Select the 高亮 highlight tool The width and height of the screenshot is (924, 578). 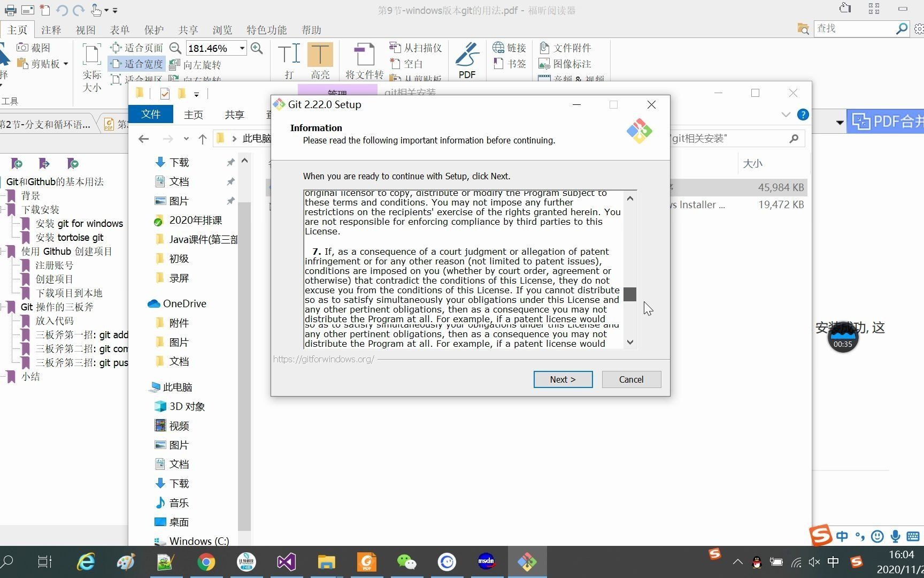[x=320, y=60]
